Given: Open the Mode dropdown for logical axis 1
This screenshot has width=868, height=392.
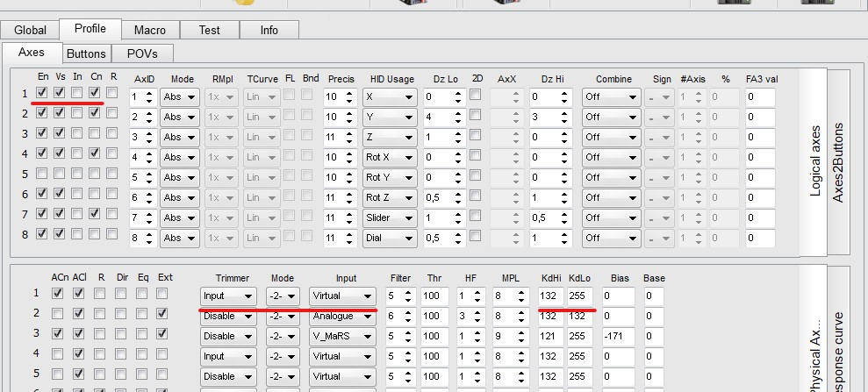Looking at the screenshot, I should pos(179,96).
